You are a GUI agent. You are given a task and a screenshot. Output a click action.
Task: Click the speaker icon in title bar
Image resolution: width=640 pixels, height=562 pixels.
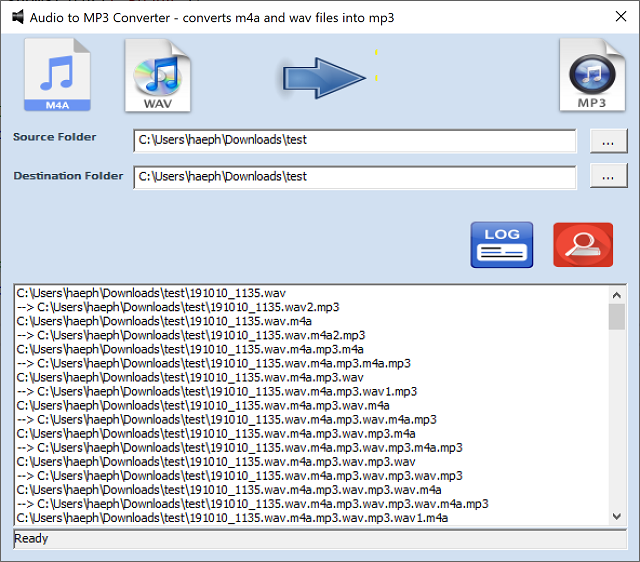[18, 17]
